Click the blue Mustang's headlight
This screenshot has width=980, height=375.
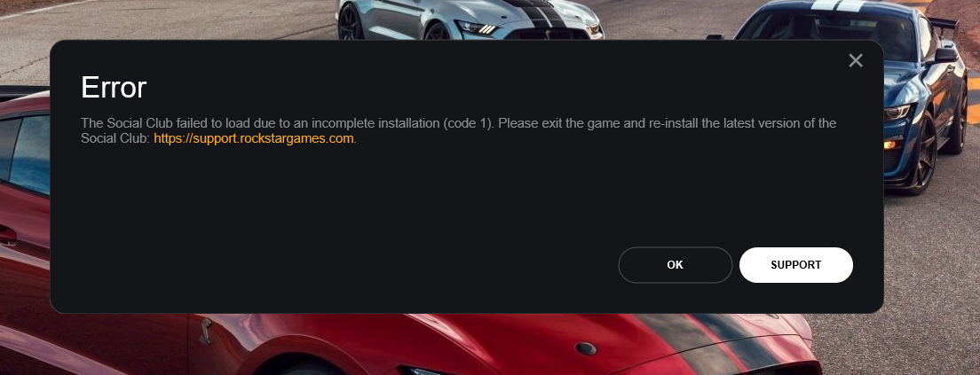click(898, 113)
